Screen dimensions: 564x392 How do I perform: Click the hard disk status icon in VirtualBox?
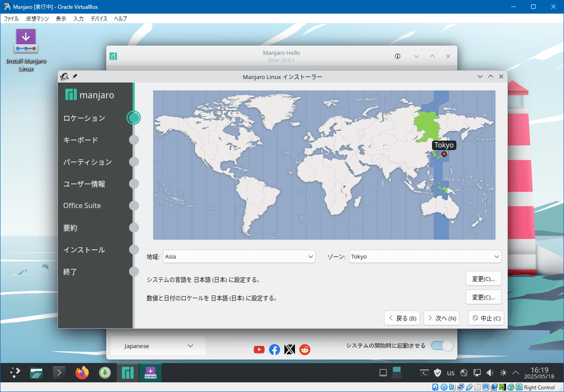pyautogui.click(x=435, y=387)
